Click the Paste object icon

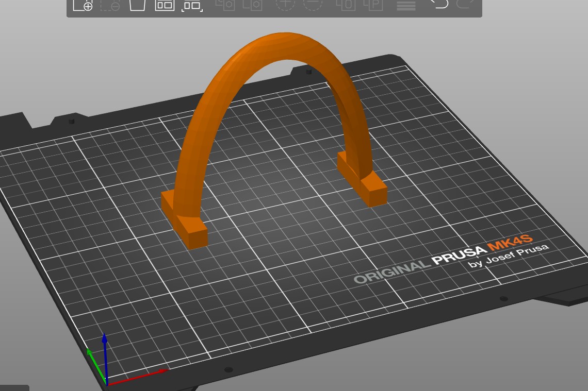tap(252, 5)
